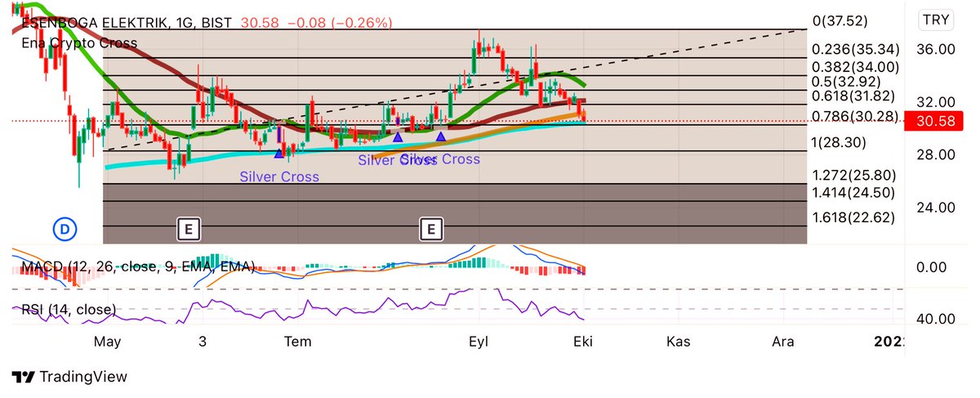Click the Eki label on time axis
Image resolution: width=980 pixels, height=398 pixels.
click(x=582, y=342)
